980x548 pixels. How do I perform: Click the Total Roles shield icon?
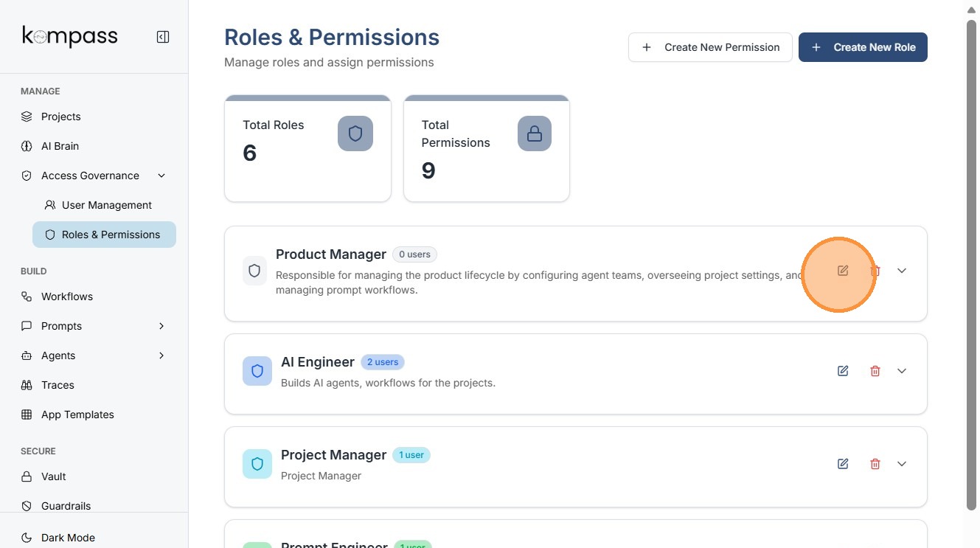[x=355, y=133]
